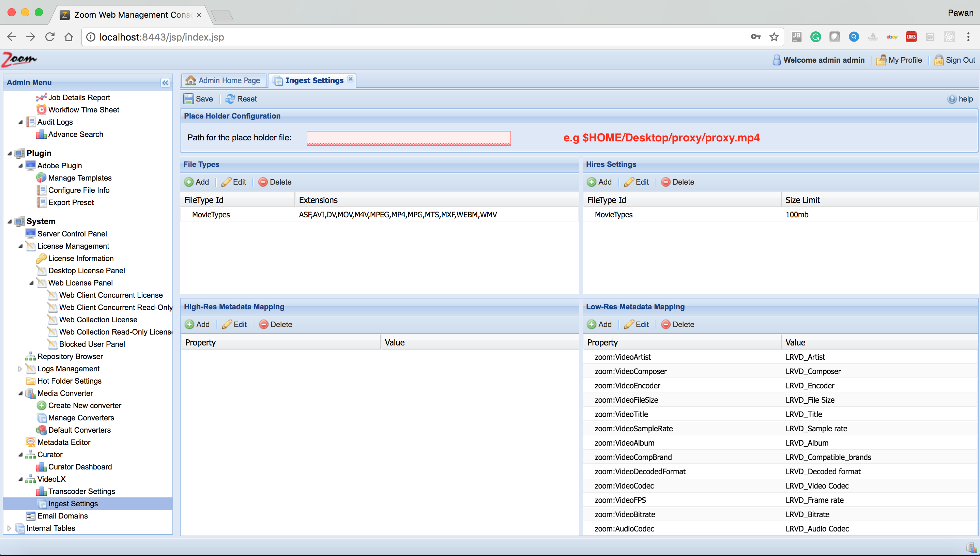
Task: Collapse the Adobe Plugin node
Action: [x=21, y=166]
